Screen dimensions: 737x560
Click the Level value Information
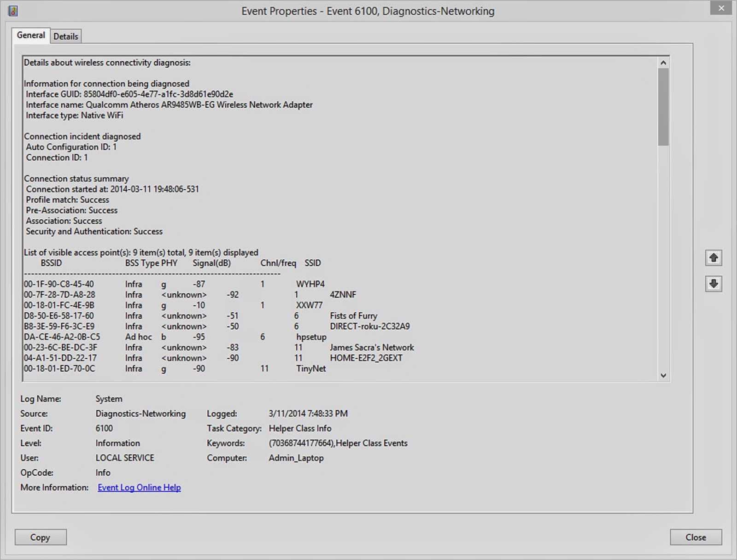(117, 443)
